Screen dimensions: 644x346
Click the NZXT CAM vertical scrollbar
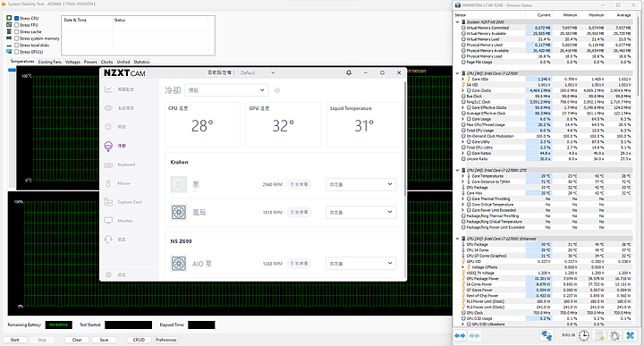click(x=405, y=139)
